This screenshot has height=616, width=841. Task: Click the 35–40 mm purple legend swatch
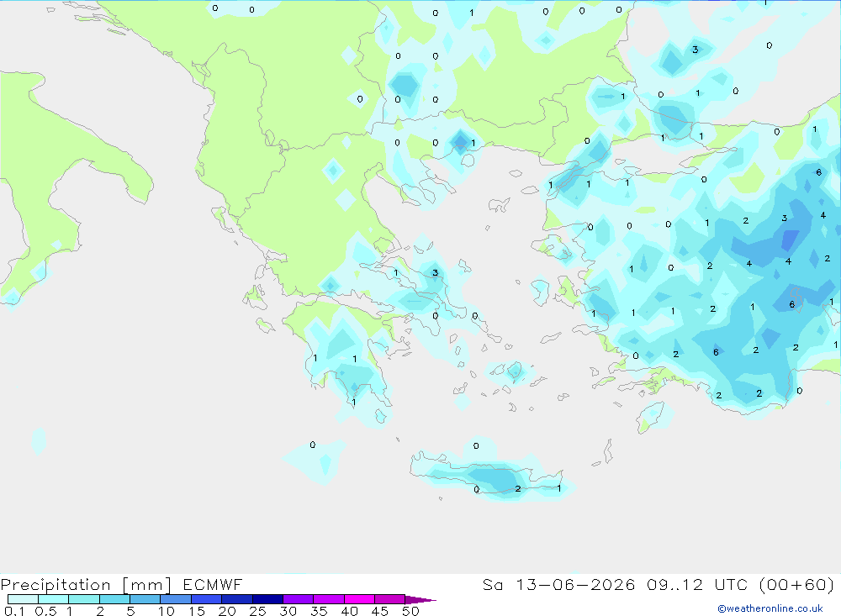[329, 599]
